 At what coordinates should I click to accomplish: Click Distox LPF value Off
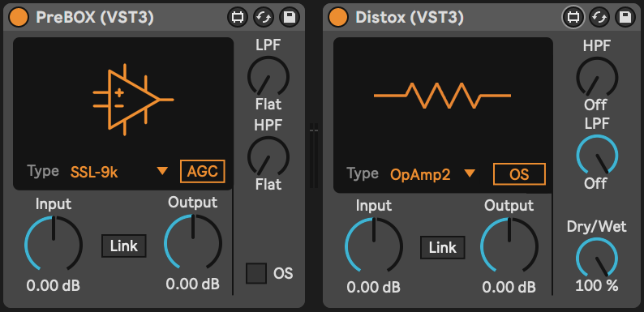point(595,183)
